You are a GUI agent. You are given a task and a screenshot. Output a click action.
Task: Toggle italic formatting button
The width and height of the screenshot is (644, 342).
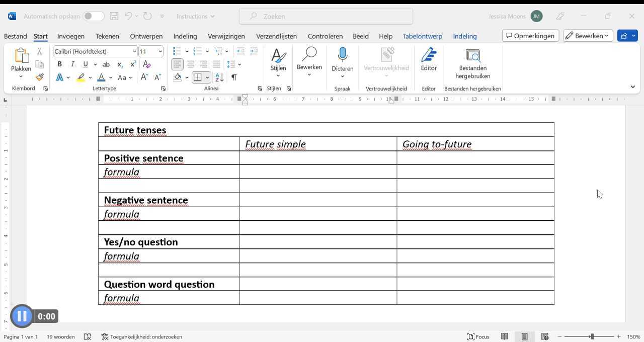[x=72, y=64]
